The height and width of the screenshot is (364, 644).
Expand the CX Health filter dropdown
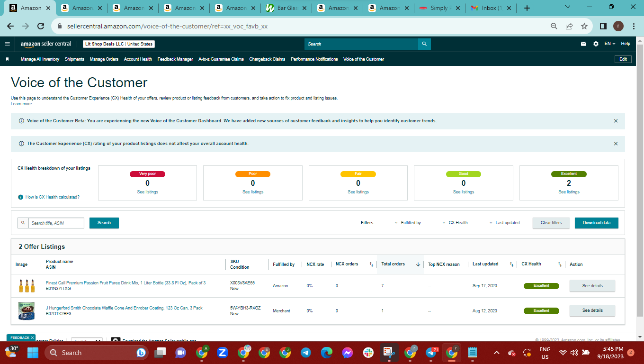tap(455, 223)
